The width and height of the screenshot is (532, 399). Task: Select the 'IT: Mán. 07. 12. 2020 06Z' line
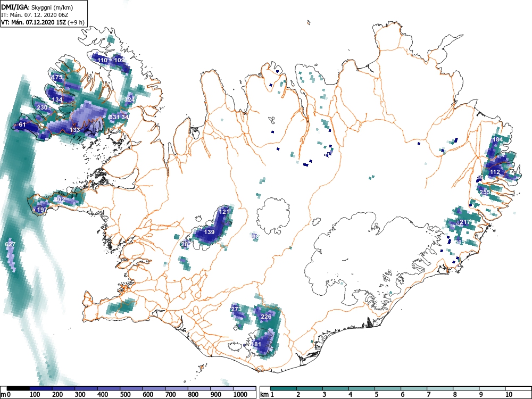pyautogui.click(x=34, y=15)
